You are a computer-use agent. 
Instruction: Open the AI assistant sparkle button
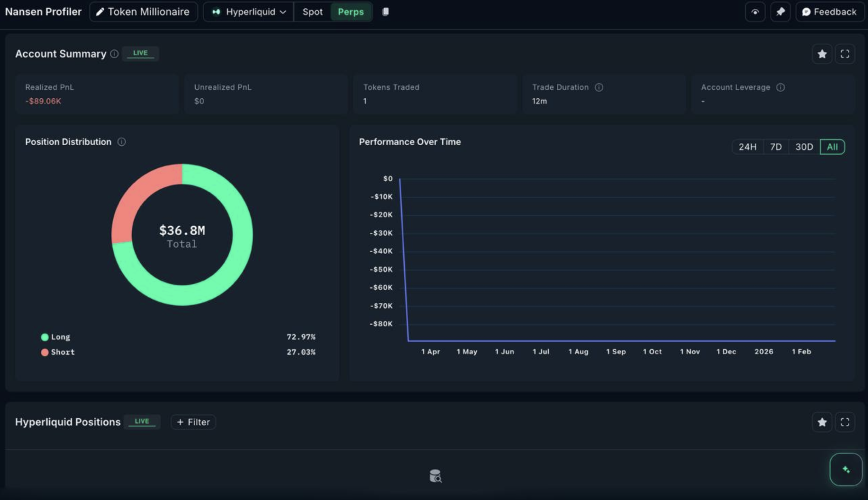[845, 470]
